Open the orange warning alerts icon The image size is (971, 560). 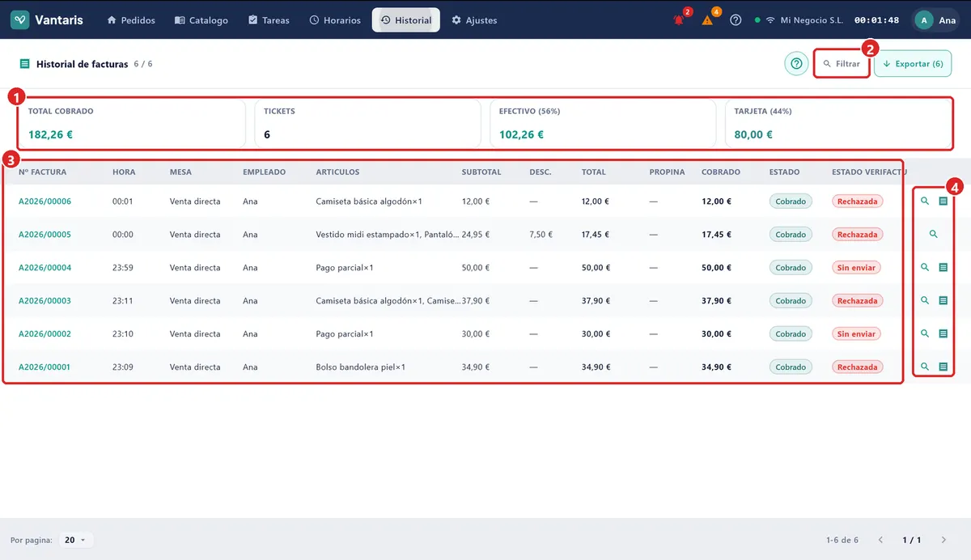pos(707,20)
